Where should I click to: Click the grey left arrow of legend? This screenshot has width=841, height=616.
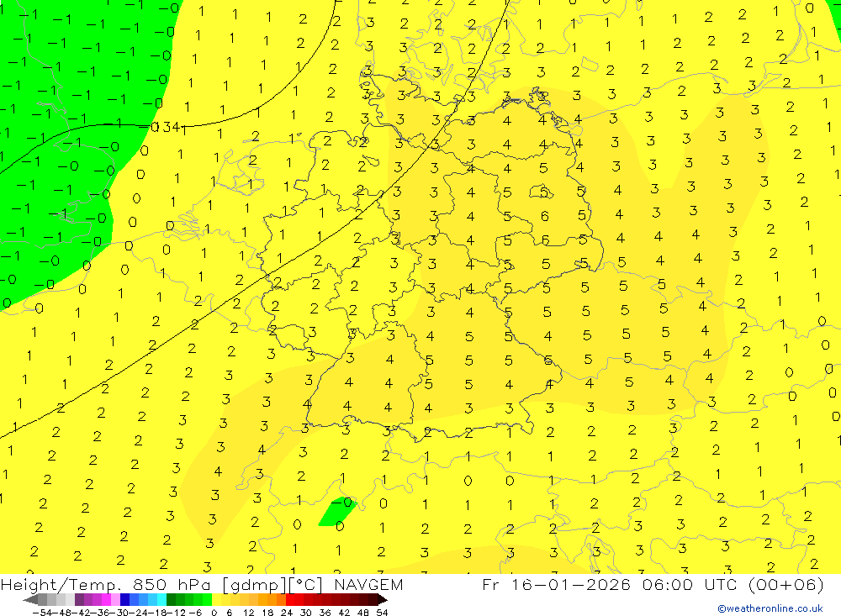(30, 600)
